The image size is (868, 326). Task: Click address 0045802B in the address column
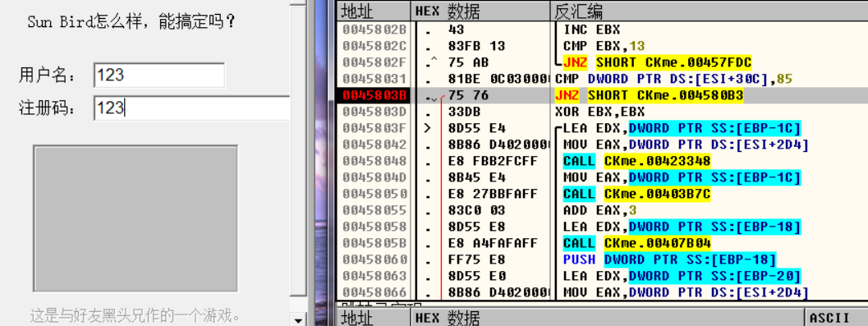tap(374, 30)
